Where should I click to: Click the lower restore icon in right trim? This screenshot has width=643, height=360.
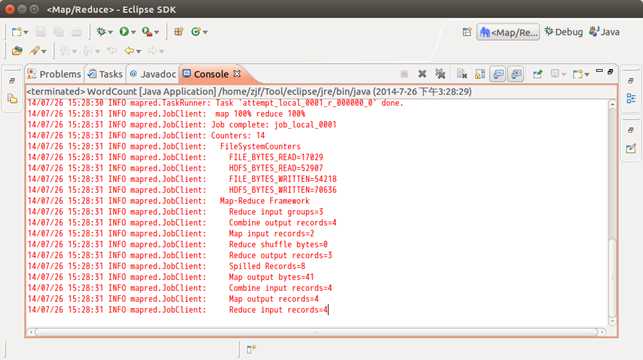631,130
